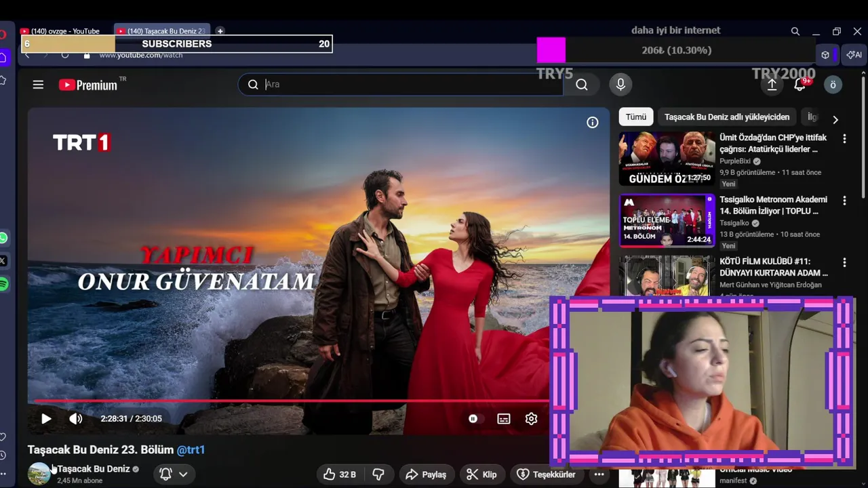Click the Klip scissors button

coord(481,474)
